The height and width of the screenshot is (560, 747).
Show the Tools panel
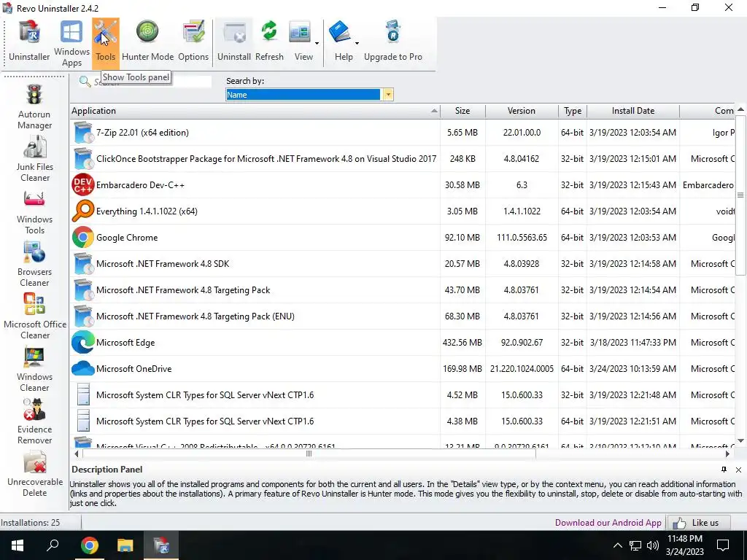click(x=105, y=42)
